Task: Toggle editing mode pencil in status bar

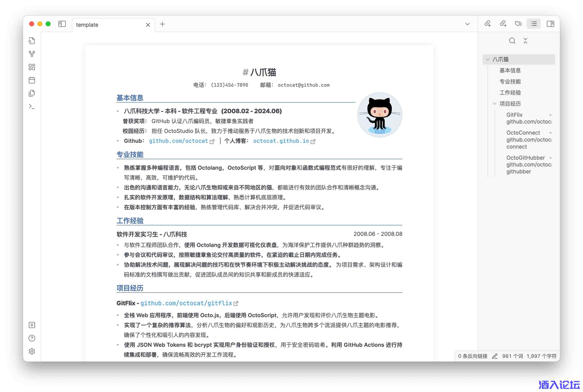Action: pos(494,356)
